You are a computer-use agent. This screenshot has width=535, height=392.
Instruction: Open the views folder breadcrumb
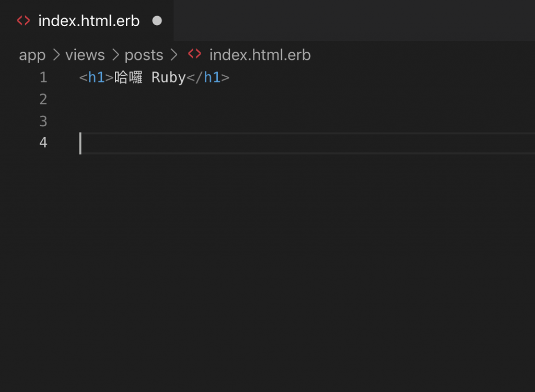click(85, 55)
